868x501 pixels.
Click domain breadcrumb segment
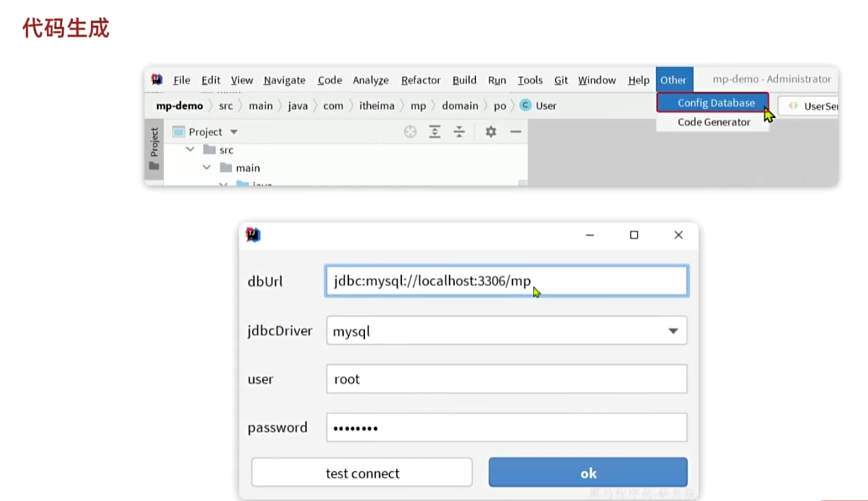(x=460, y=105)
